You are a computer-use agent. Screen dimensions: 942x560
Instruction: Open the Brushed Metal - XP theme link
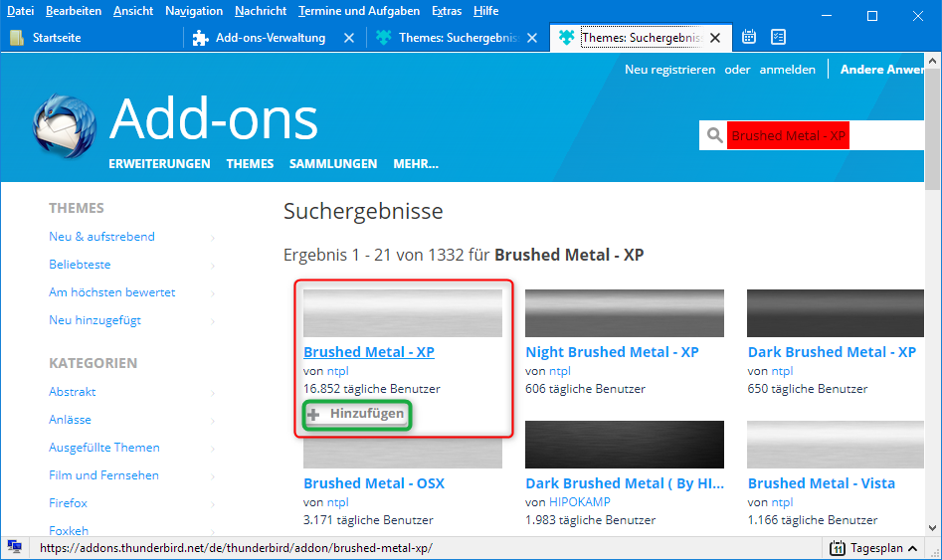(x=369, y=352)
